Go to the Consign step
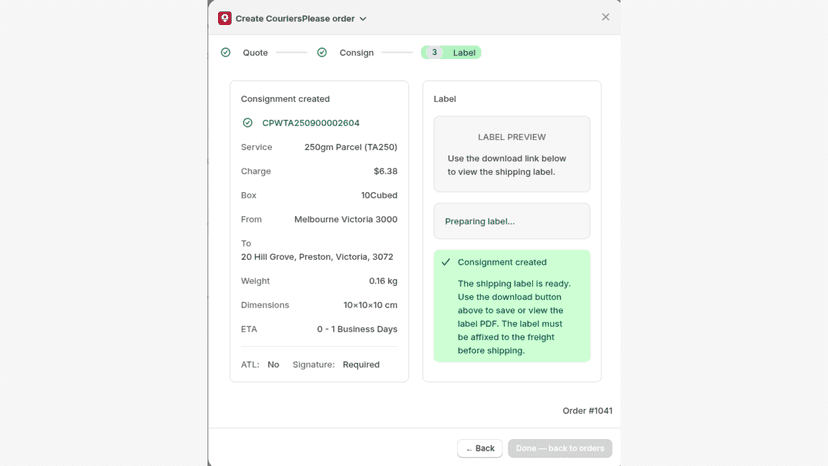828x466 pixels. [x=356, y=52]
